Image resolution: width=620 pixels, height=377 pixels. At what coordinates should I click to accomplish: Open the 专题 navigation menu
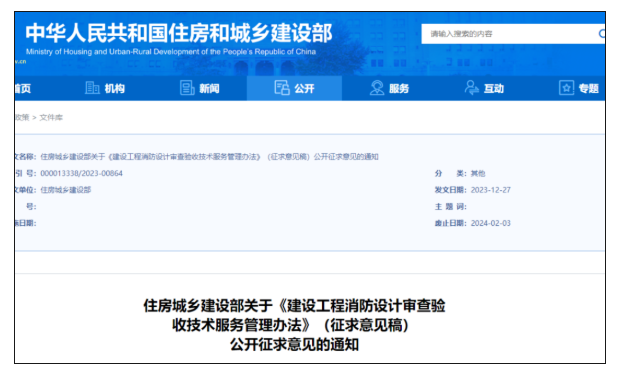click(x=578, y=88)
